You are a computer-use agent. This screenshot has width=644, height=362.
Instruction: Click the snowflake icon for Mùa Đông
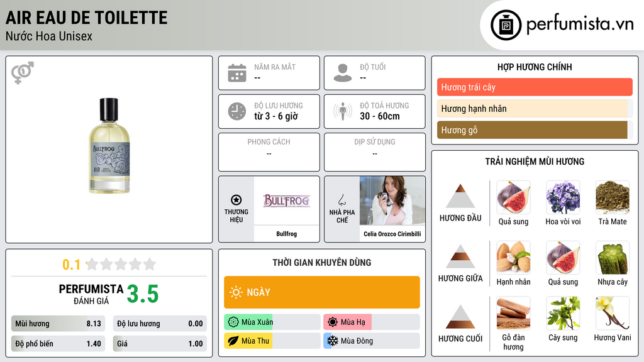tap(333, 341)
